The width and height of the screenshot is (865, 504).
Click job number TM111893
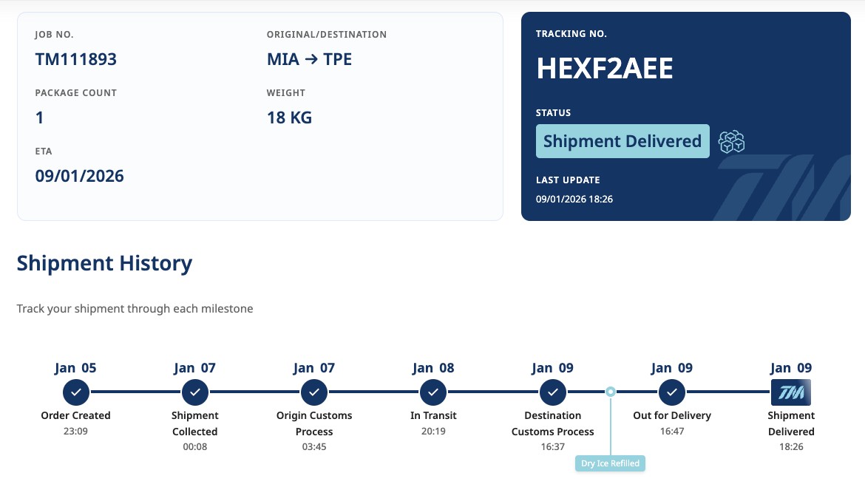point(75,59)
